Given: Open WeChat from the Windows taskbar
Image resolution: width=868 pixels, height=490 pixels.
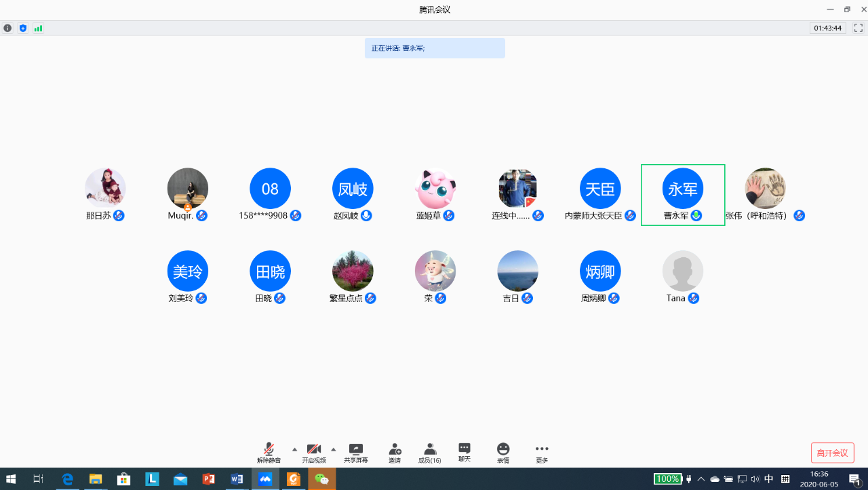Looking at the screenshot, I should (x=322, y=479).
